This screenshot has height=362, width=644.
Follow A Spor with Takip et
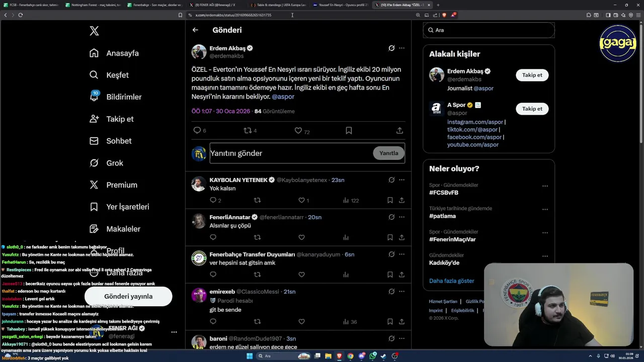(532, 109)
